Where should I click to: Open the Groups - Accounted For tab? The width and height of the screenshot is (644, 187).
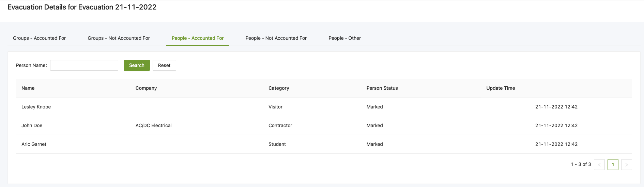coord(39,38)
